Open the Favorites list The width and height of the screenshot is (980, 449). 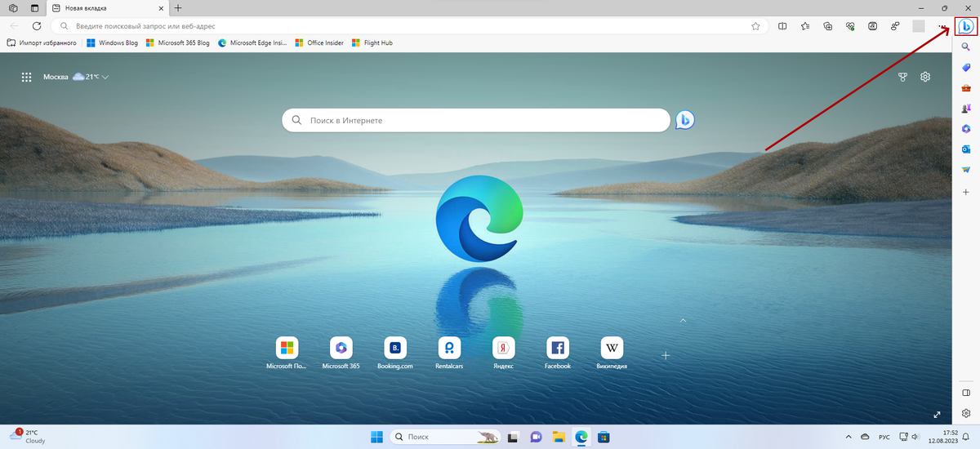pyautogui.click(x=805, y=26)
